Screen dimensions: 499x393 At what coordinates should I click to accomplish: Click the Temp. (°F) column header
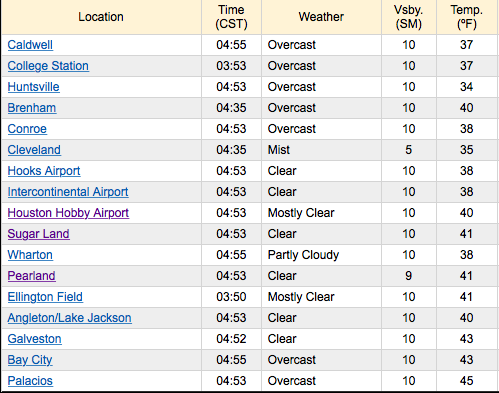[x=467, y=17]
